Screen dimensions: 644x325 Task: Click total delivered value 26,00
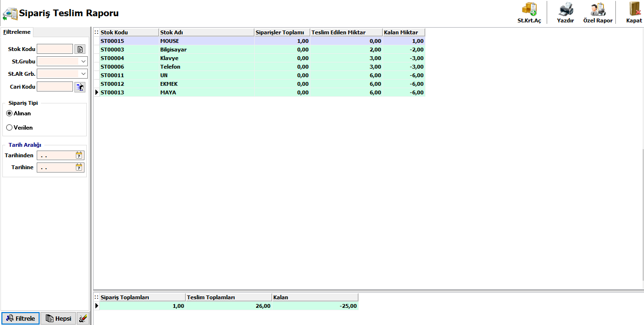pyautogui.click(x=229, y=306)
